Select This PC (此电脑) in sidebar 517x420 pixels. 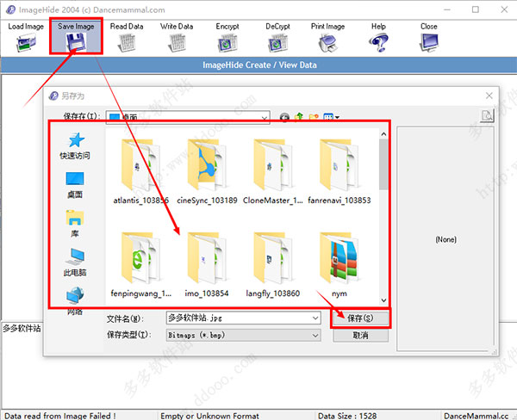[75, 262]
